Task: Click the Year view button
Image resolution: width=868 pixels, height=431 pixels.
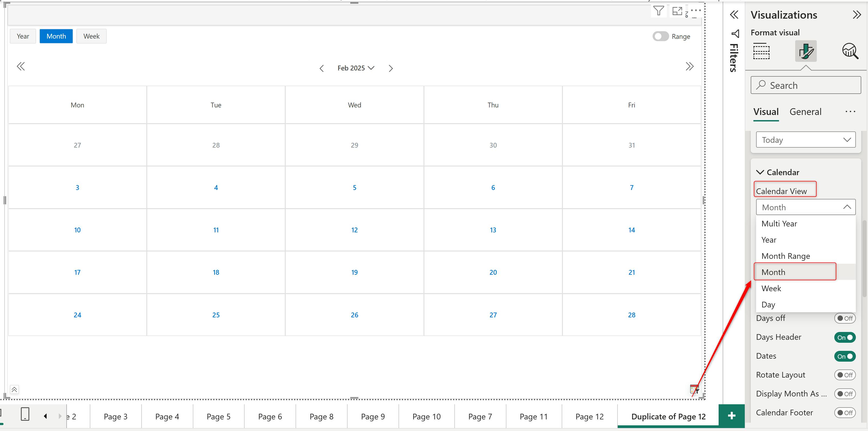Action: pyautogui.click(x=23, y=36)
